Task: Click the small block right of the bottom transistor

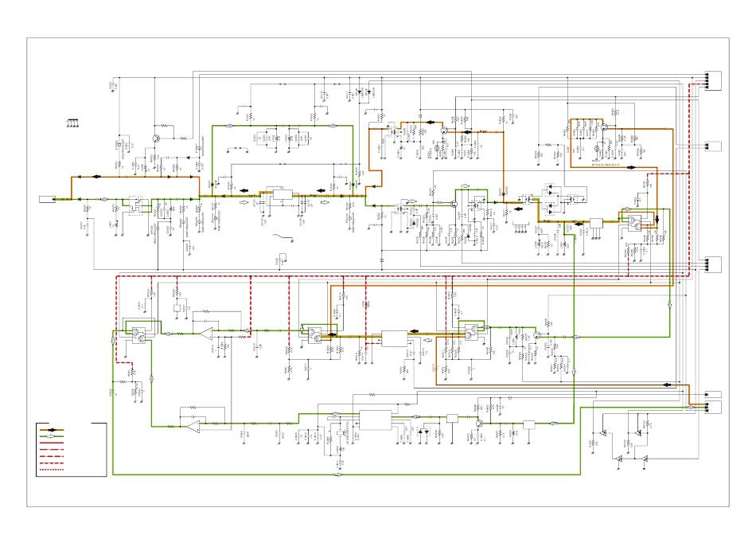Action: point(529,425)
